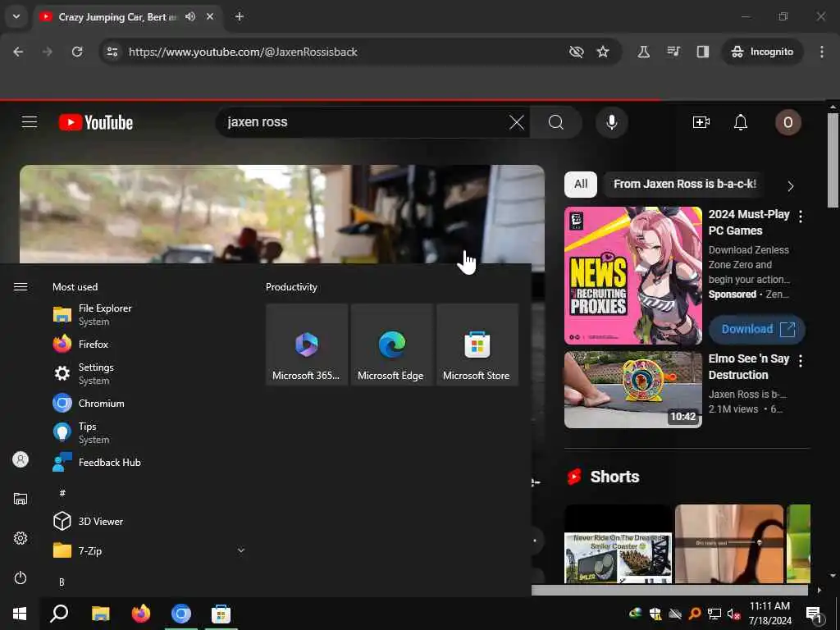Open Microsoft Store from taskbar

(x=221, y=614)
